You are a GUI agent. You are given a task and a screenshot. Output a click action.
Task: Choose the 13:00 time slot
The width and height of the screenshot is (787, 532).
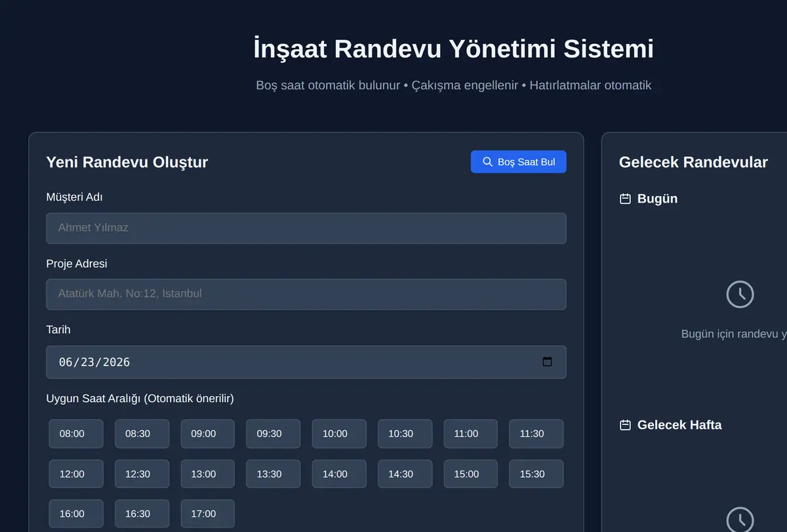pyautogui.click(x=207, y=474)
